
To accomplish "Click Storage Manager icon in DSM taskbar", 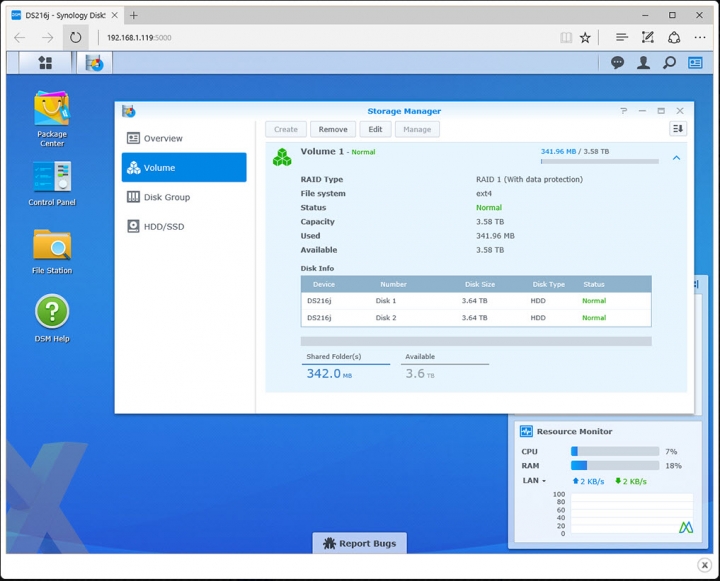I will coord(94,63).
